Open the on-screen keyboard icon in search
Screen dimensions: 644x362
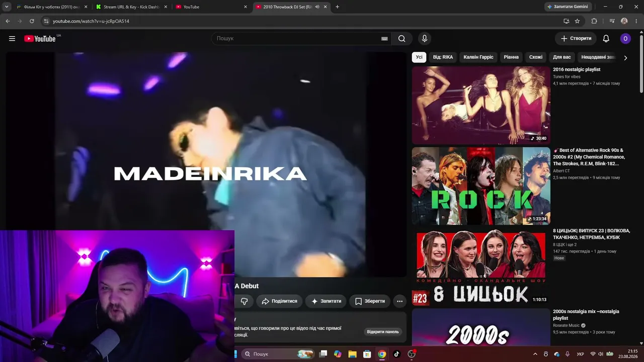(x=384, y=39)
